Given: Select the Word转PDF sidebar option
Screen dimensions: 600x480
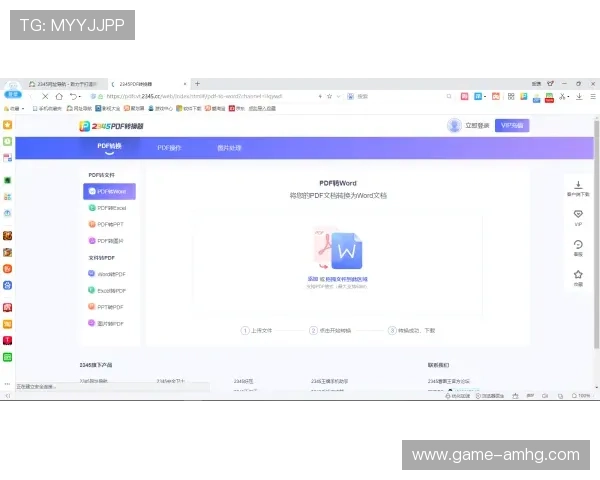Looking at the screenshot, I should tap(109, 274).
